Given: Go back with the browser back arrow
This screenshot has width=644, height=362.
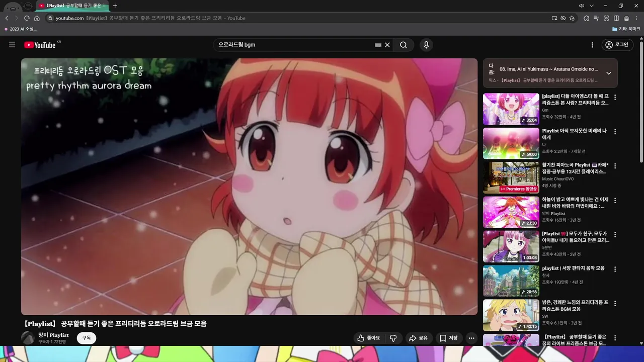Looking at the screenshot, I should coord(7,18).
